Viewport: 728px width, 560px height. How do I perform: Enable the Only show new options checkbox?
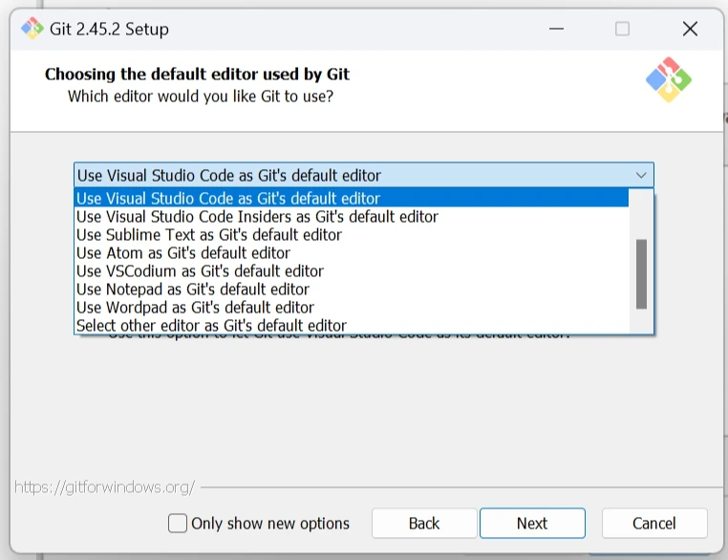coord(178,524)
